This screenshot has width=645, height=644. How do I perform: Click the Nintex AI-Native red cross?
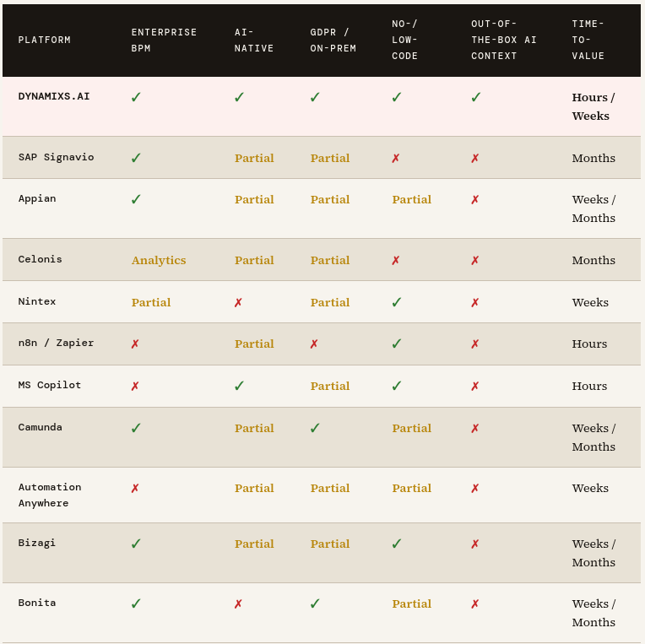238,302
